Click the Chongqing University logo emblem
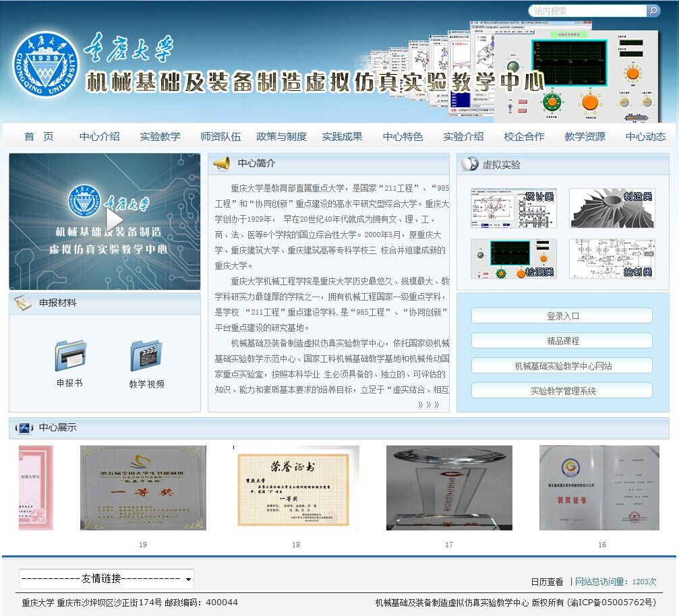This screenshot has height=616, width=679. tap(45, 64)
